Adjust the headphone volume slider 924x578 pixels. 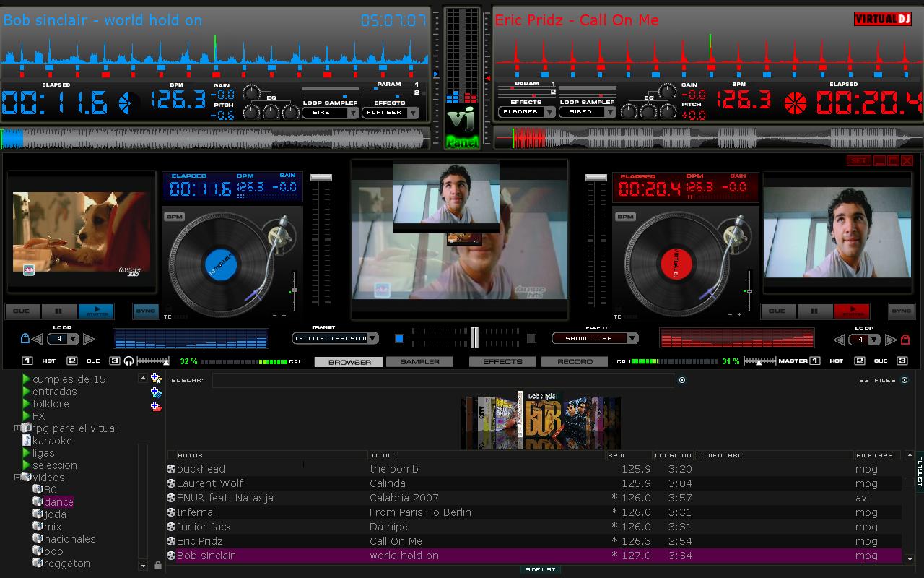(152, 361)
